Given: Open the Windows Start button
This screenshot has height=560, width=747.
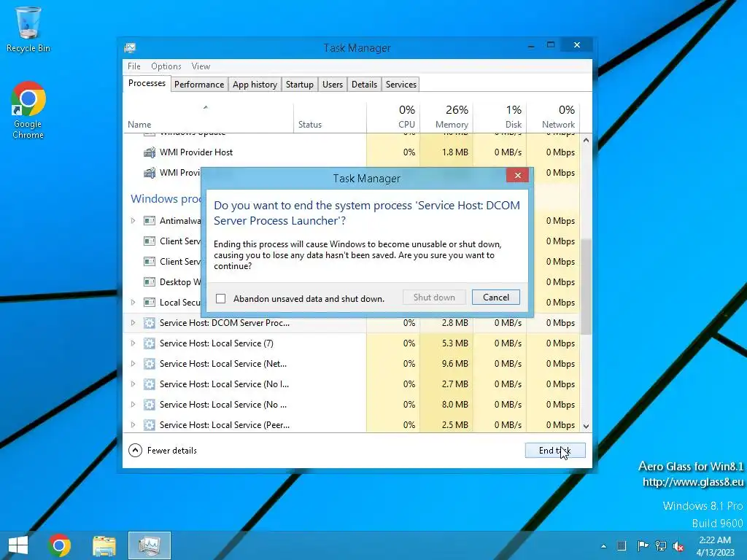Looking at the screenshot, I should (18, 545).
